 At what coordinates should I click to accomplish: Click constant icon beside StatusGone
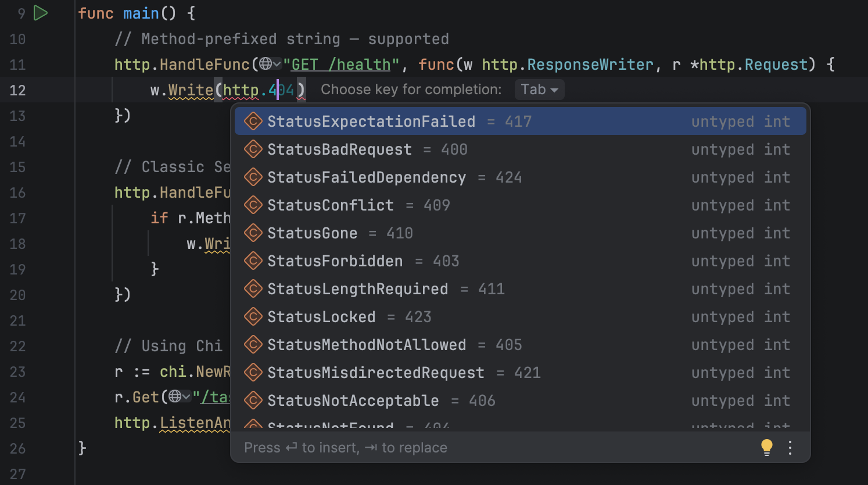pos(253,233)
